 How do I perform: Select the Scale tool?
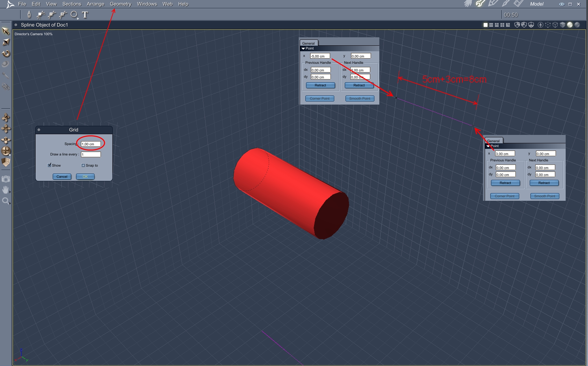6,42
